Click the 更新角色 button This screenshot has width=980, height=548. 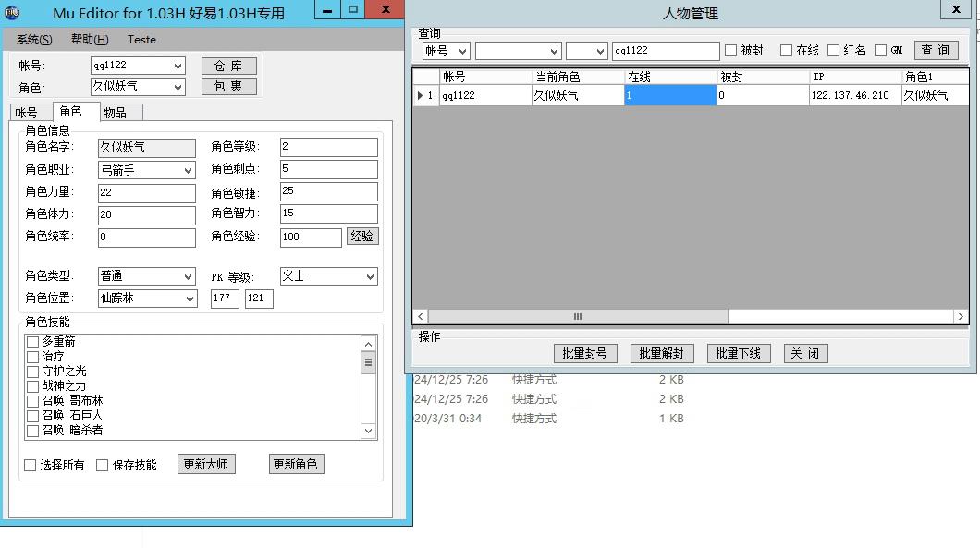(x=296, y=464)
